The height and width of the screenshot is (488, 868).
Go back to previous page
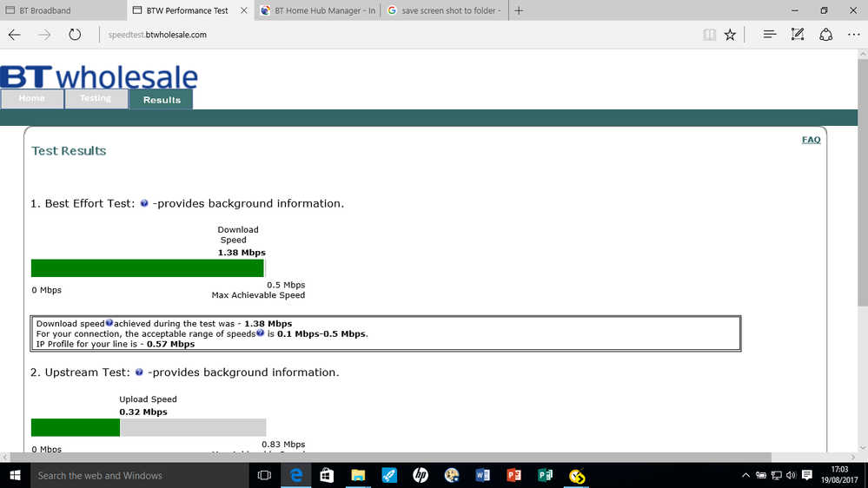(15, 35)
